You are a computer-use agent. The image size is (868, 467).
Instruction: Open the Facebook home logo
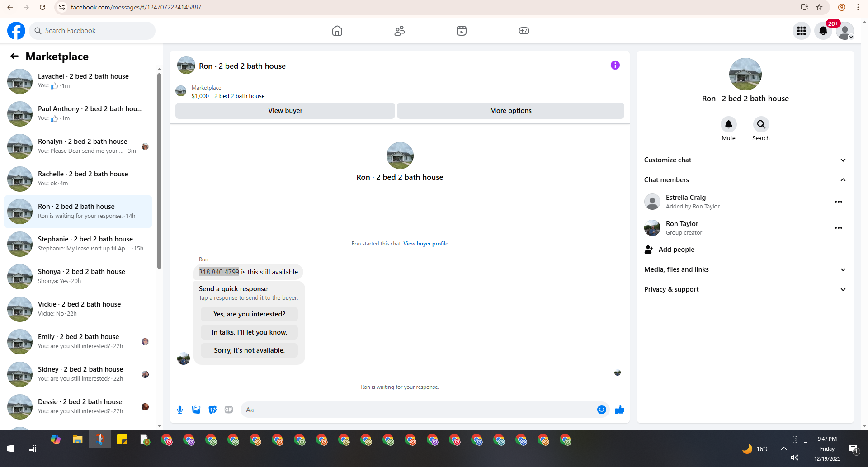coord(16,31)
